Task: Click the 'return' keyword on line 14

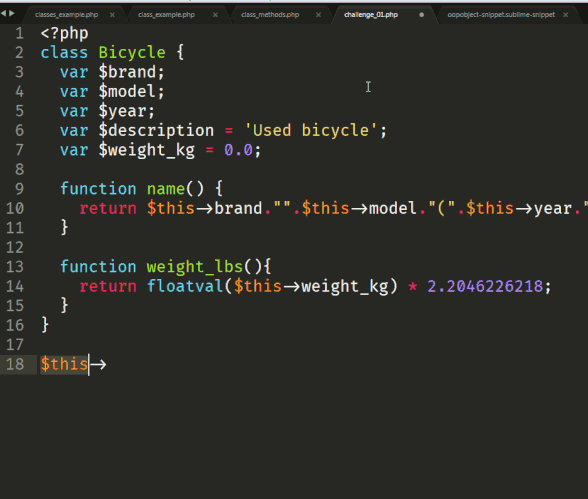Action: 108,286
